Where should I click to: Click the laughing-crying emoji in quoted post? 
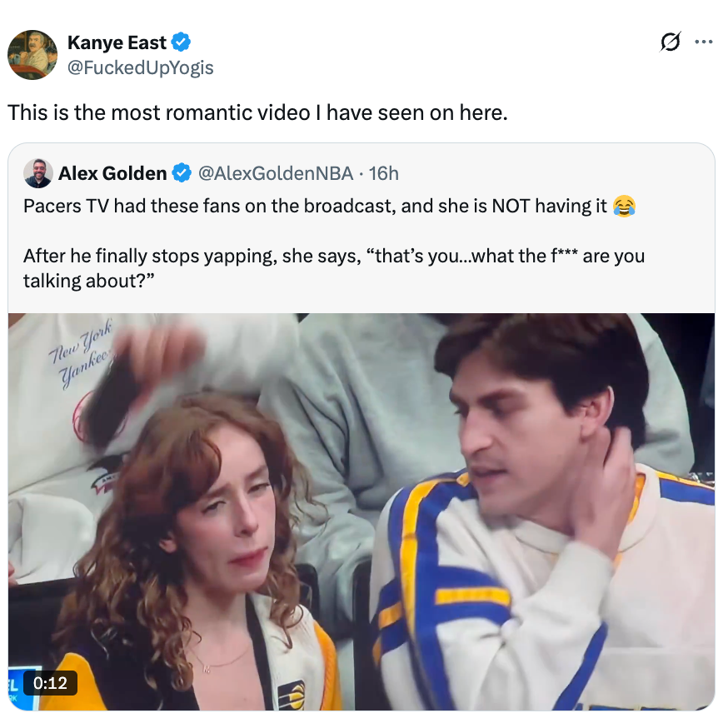tap(623, 207)
